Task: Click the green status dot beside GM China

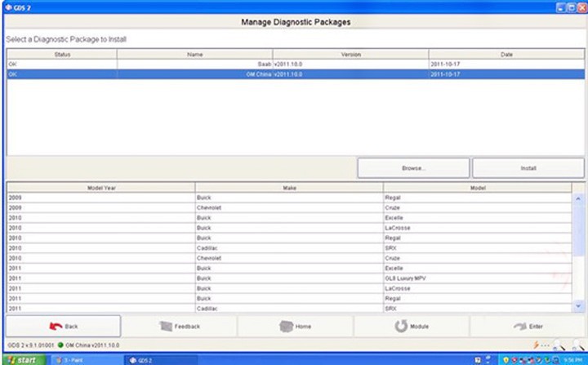Action: click(60, 345)
